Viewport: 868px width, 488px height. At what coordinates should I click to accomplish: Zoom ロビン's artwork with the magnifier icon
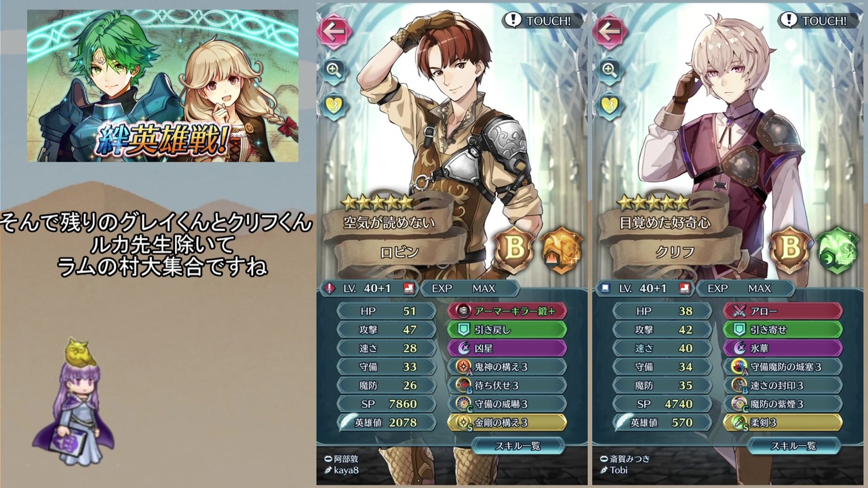pyautogui.click(x=334, y=69)
